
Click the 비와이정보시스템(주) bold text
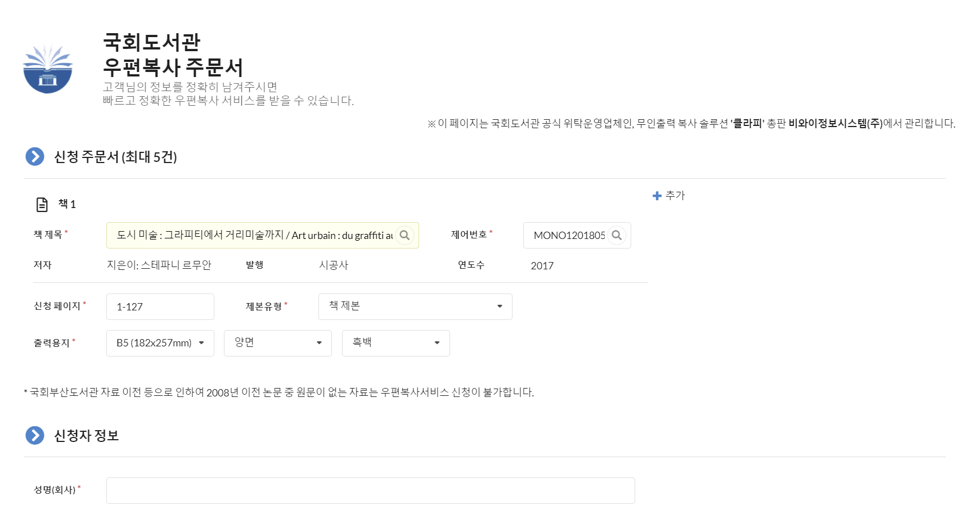click(x=835, y=123)
